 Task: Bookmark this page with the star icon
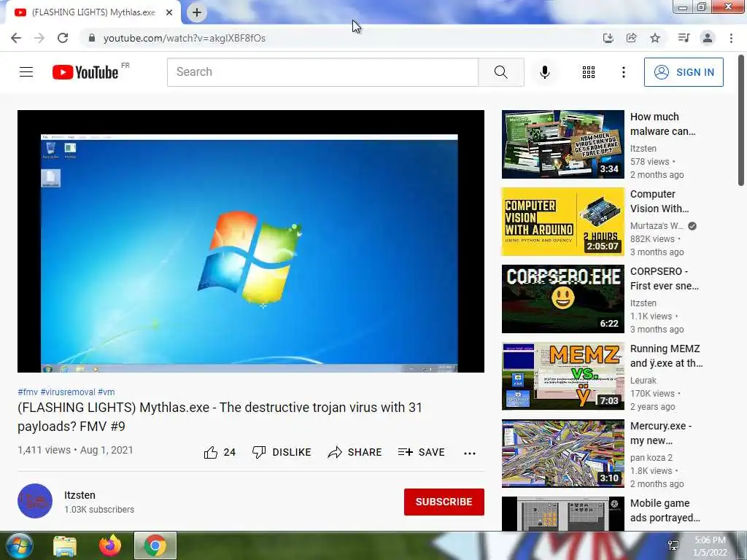pos(655,38)
